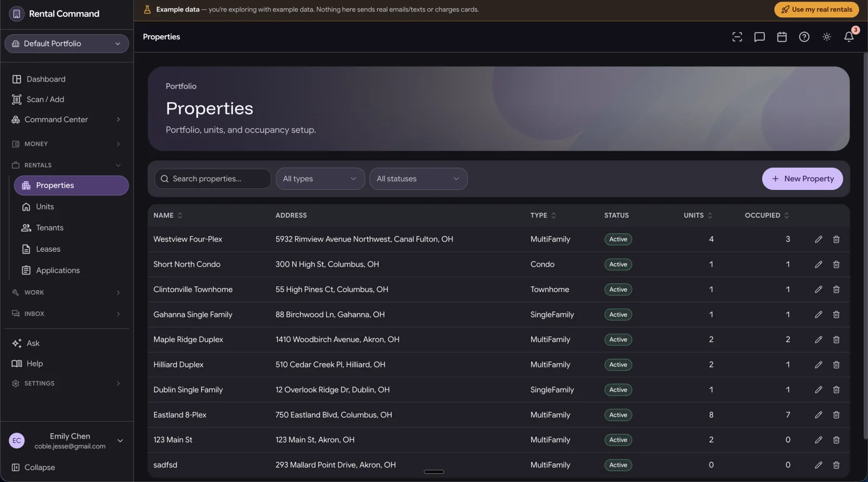Delete Dublin Single Family with the trash icon

(x=837, y=390)
